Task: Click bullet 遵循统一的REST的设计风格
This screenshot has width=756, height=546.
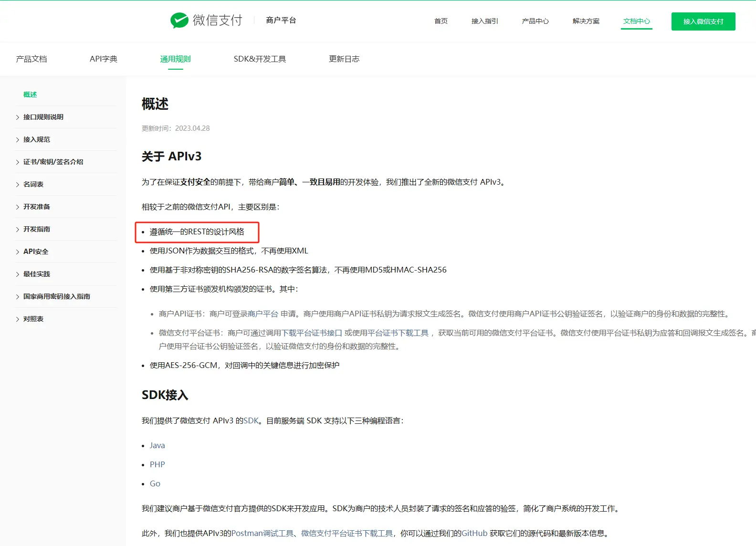Action: click(197, 231)
